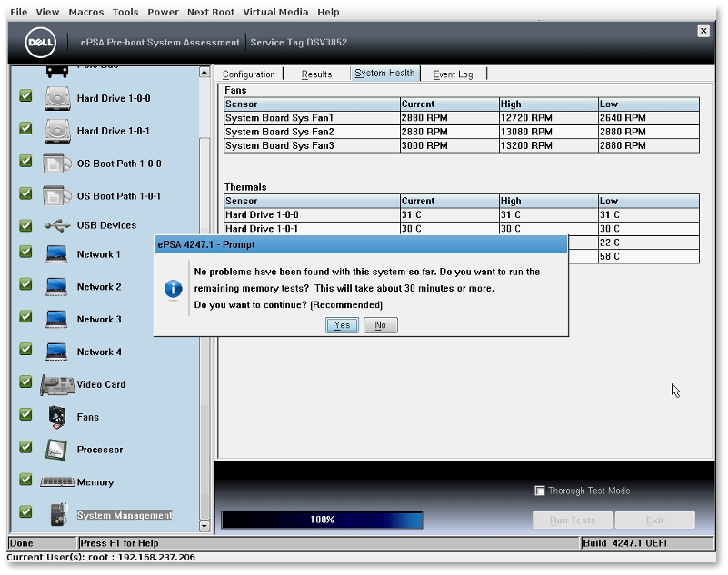The image size is (728, 575).
Task: Click the OS Boot Path 1-0-0 icon
Action: tap(57, 164)
